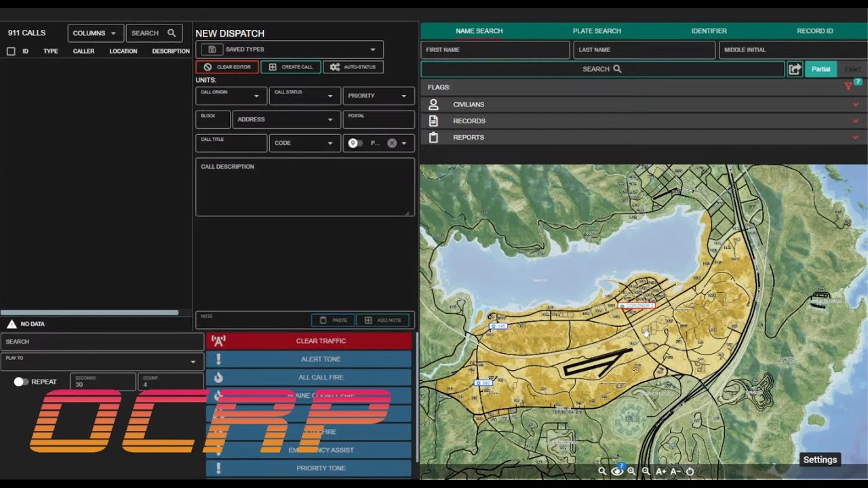Click the Clear Editor button
This screenshot has height=488, width=868.
coord(227,67)
